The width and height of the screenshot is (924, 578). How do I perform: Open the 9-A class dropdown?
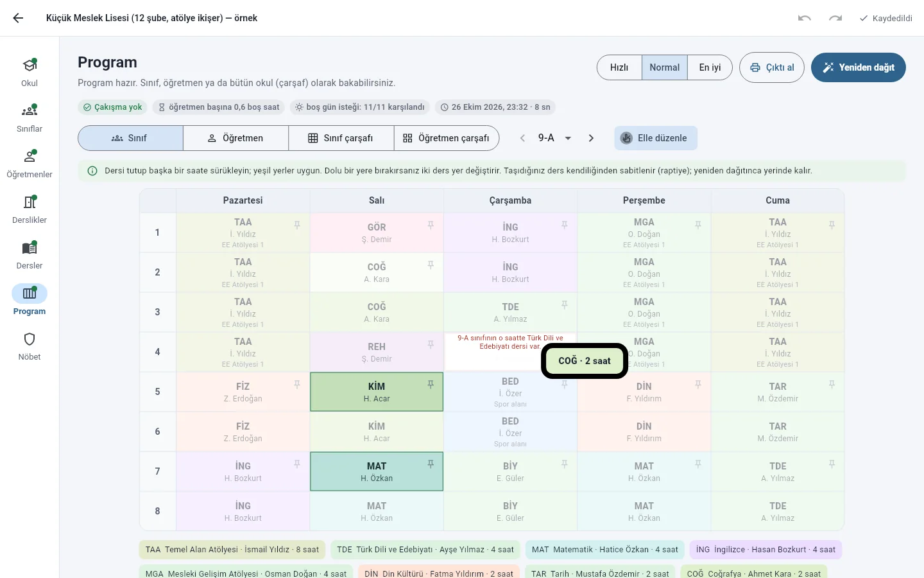coord(555,138)
